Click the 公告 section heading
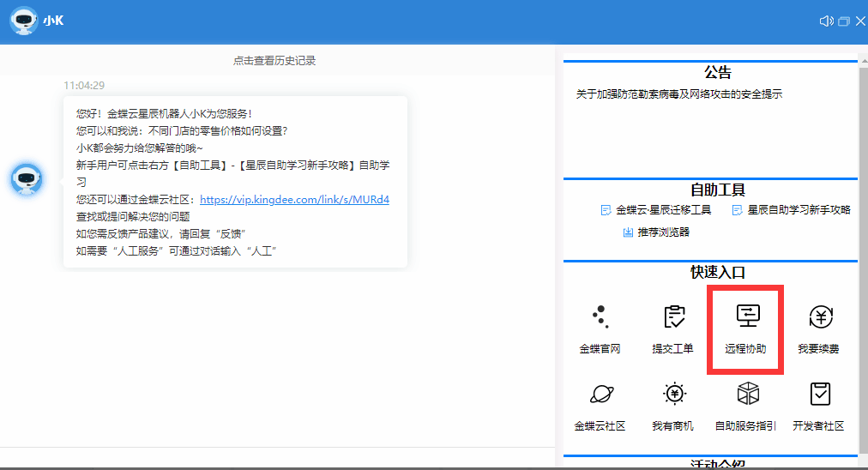This screenshot has width=868, height=470. [718, 73]
